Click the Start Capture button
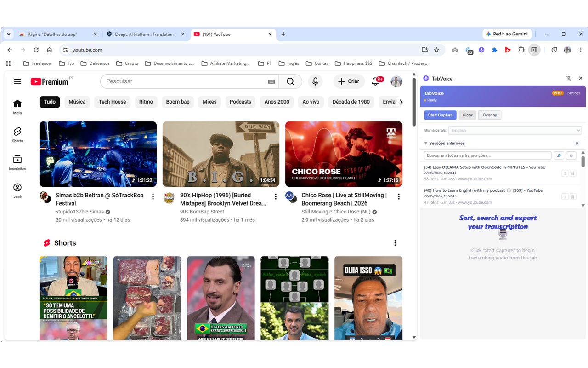Viewport: 588px width, 368px height. tap(440, 115)
